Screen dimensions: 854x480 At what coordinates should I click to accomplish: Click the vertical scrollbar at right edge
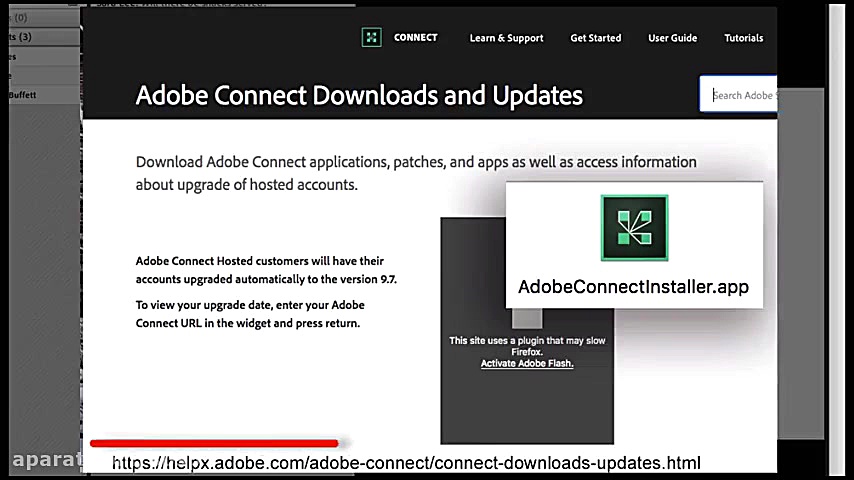pos(837,240)
